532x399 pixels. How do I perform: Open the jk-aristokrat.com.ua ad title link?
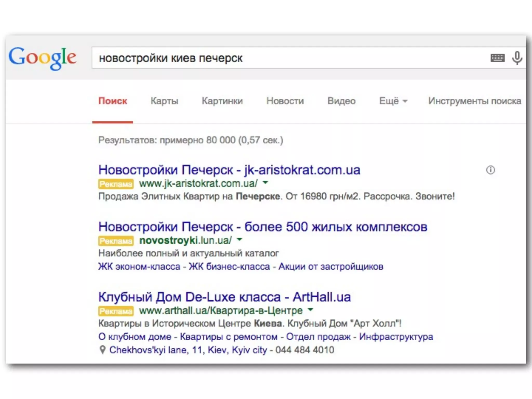(x=229, y=170)
